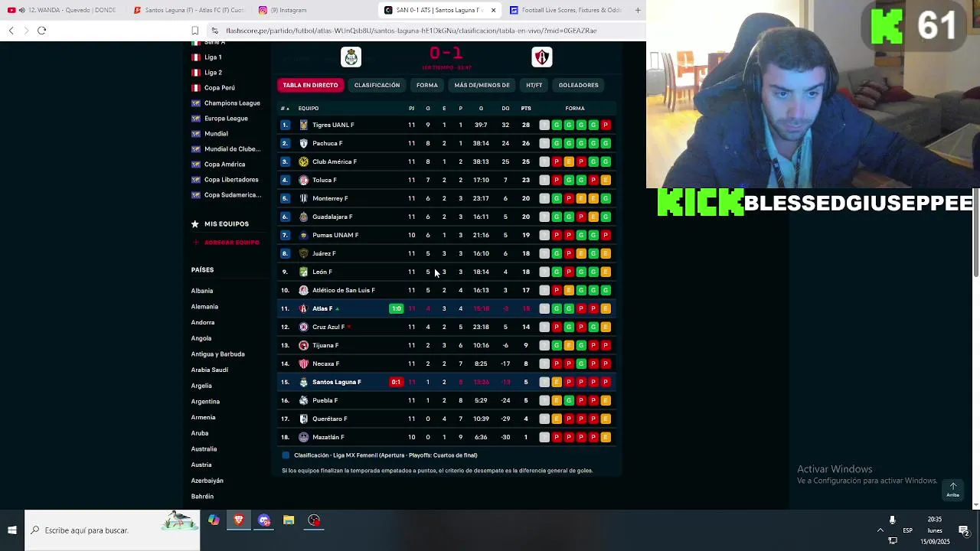Screen dimensions: 980x551
Task: Click the Santos Laguna 0:1 live score badge
Action: point(396,382)
